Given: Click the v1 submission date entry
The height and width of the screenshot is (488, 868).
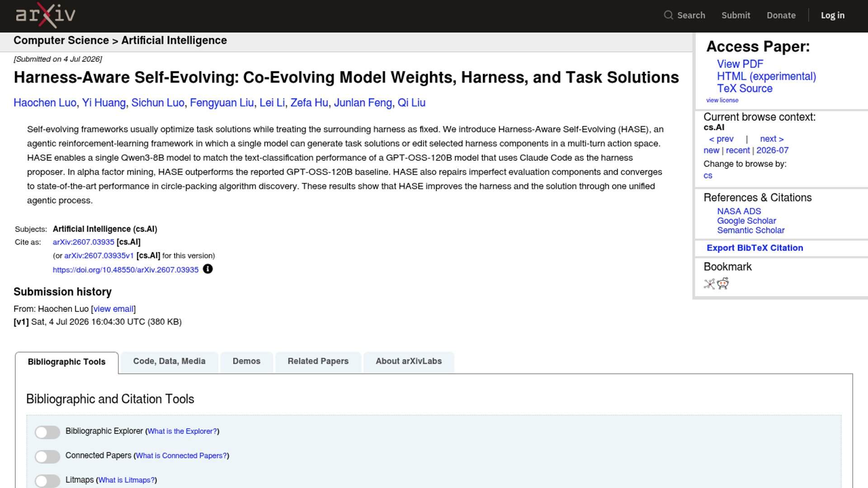Looking at the screenshot, I should tap(98, 322).
